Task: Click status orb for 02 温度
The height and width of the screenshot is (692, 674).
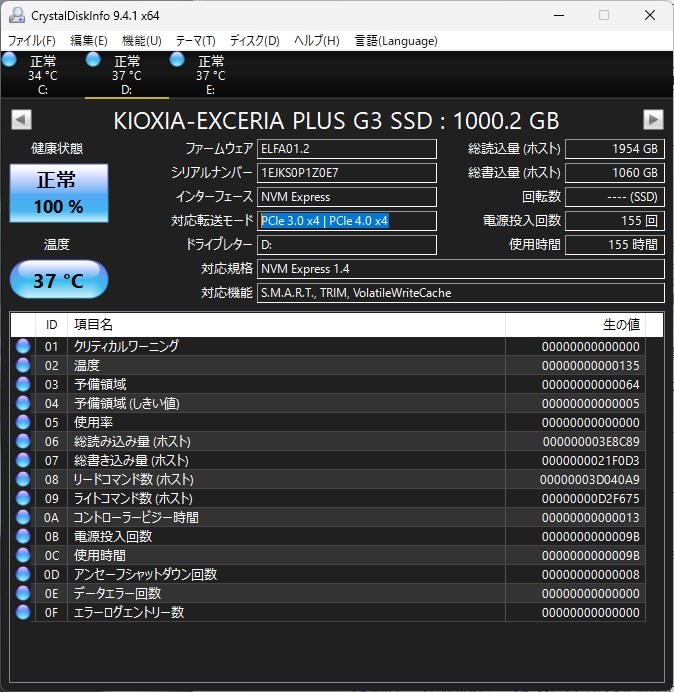Action: (x=23, y=365)
